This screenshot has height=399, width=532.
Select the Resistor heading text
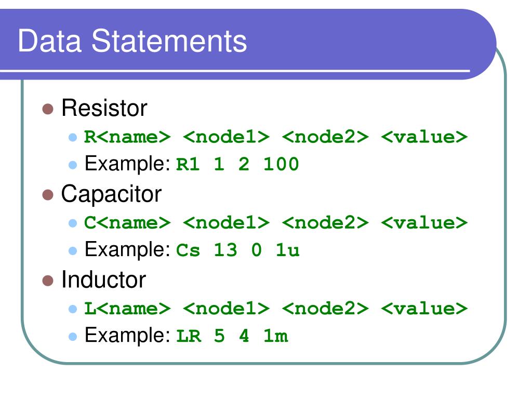[104, 108]
